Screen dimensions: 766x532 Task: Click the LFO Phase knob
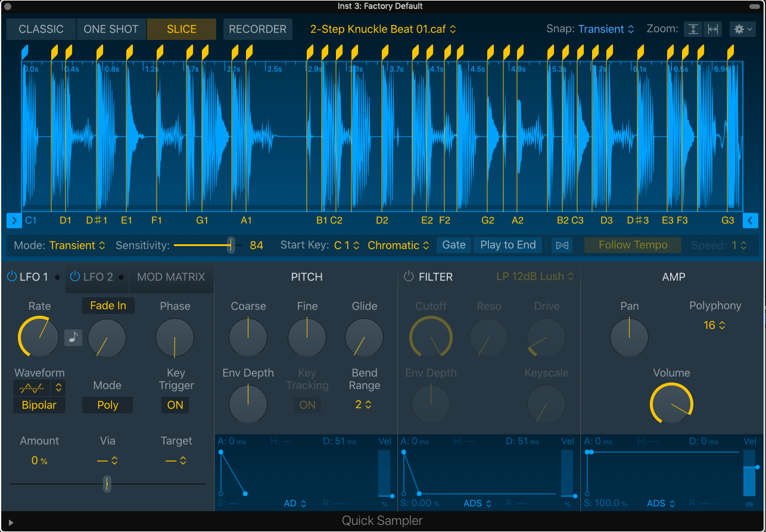tap(175, 338)
